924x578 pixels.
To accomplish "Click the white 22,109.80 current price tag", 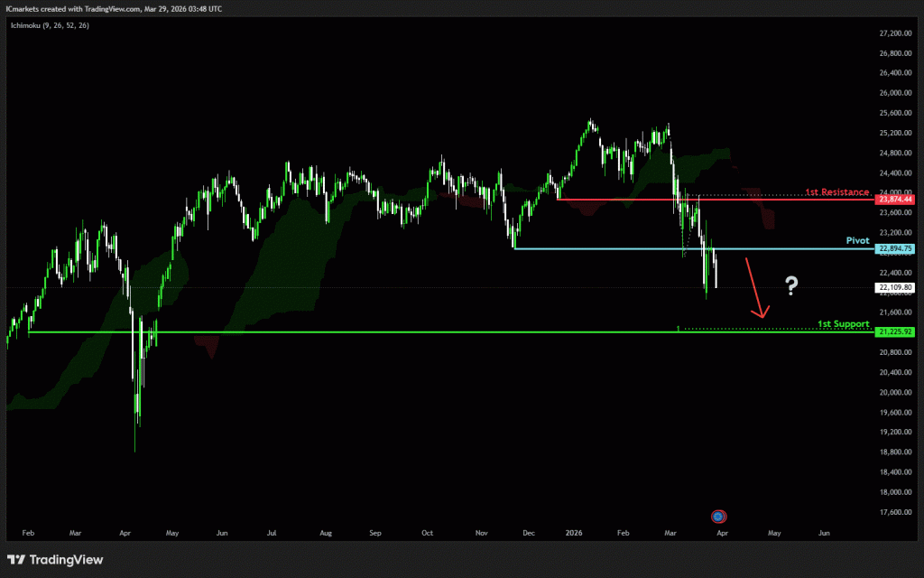I will click(x=894, y=288).
